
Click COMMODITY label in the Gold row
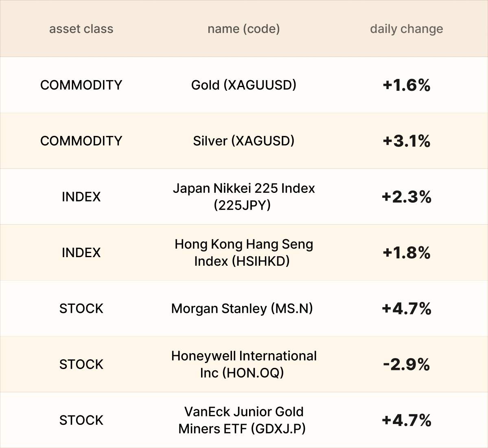point(81,85)
